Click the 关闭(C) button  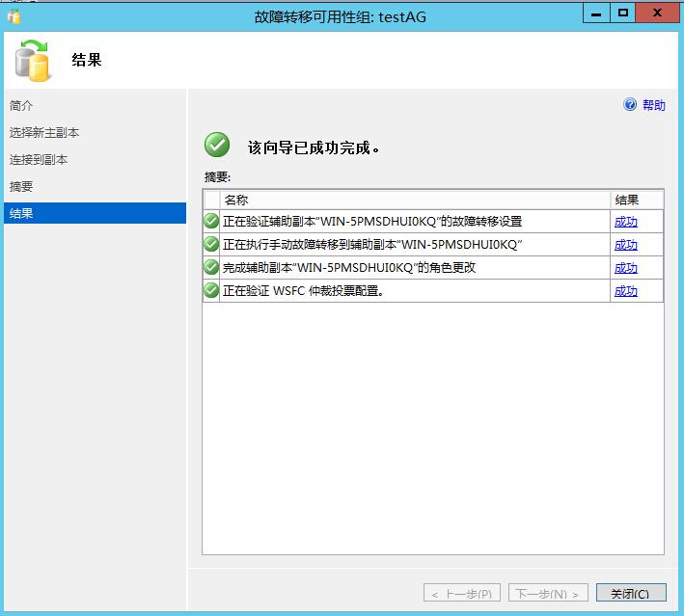click(631, 593)
